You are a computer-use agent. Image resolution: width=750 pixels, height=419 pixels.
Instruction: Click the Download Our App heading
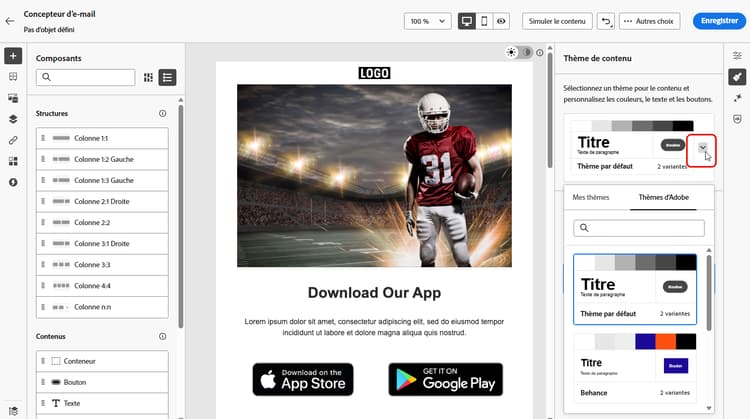point(374,293)
